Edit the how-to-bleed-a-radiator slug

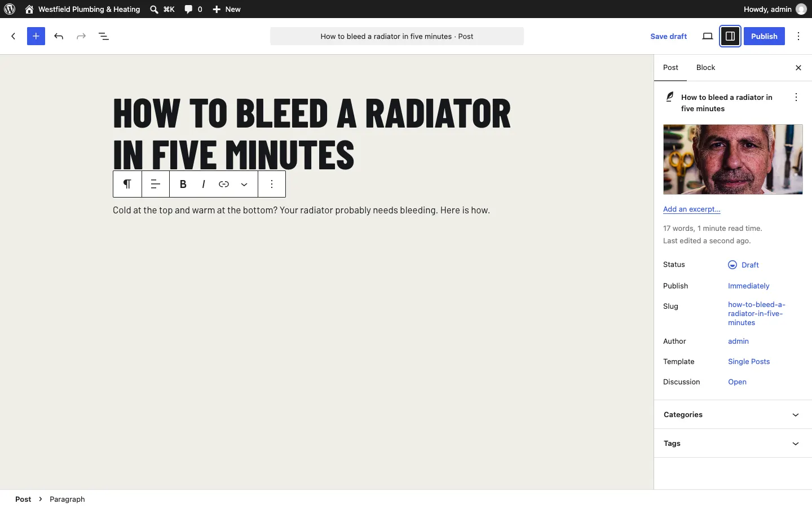tap(757, 314)
